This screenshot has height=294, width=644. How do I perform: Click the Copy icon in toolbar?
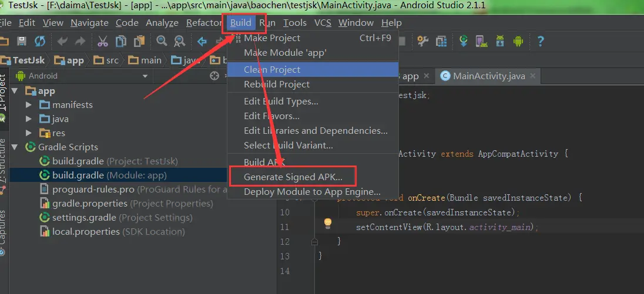pyautogui.click(x=121, y=41)
